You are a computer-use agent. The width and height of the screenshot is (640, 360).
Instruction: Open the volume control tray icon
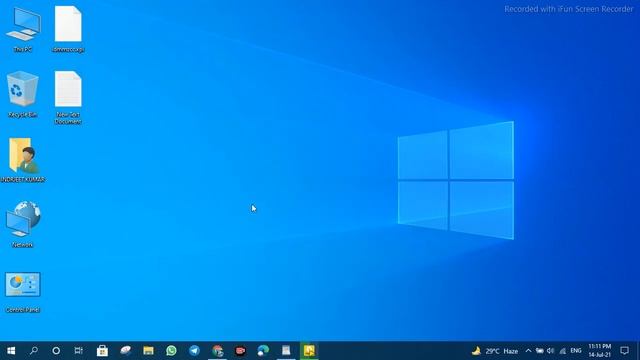click(551, 351)
